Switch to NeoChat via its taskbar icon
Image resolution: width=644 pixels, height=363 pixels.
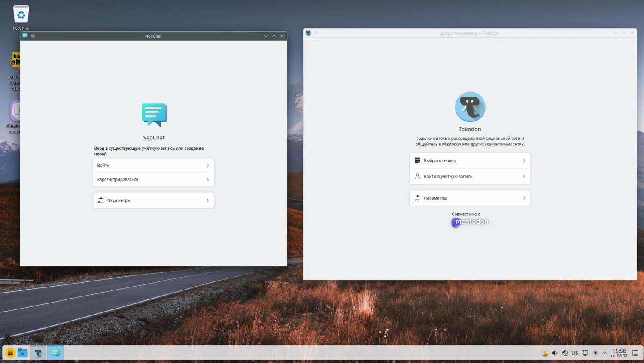(55, 353)
